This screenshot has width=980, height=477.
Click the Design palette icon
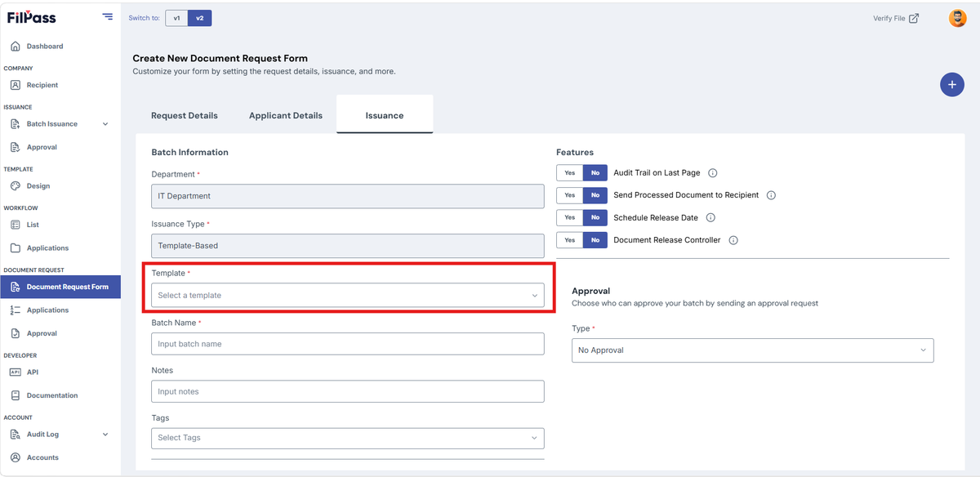[x=15, y=186]
